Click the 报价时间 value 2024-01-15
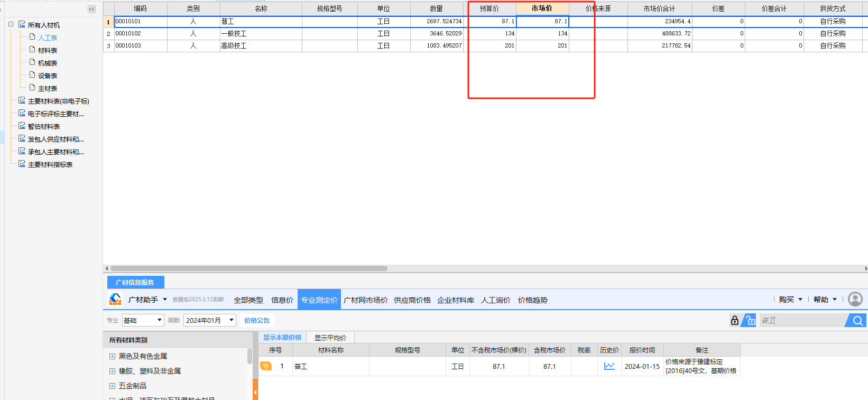868x400 pixels. point(642,366)
